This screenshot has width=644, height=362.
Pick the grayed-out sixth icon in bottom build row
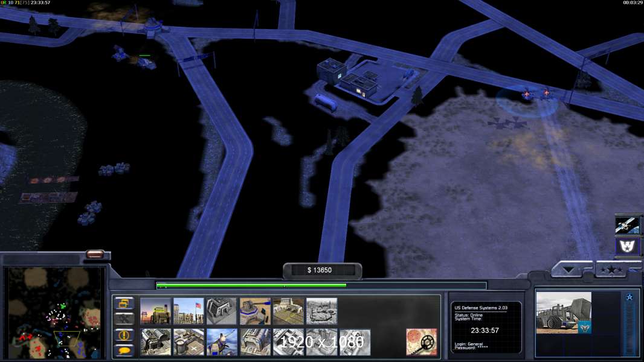pyautogui.click(x=321, y=342)
